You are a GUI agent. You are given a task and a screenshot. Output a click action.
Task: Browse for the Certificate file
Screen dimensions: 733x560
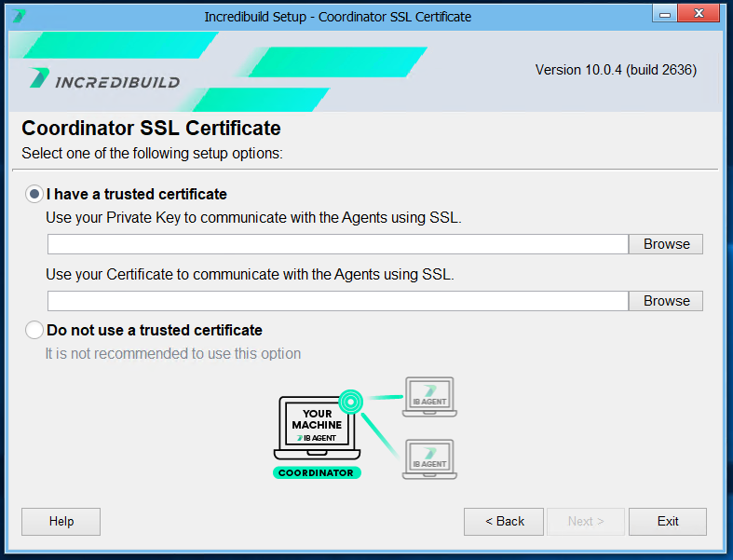666,301
